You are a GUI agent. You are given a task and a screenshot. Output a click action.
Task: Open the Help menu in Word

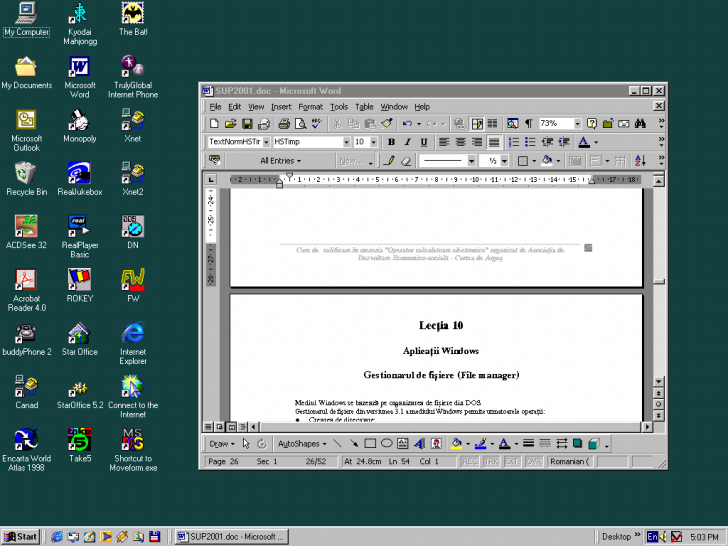coord(422,107)
